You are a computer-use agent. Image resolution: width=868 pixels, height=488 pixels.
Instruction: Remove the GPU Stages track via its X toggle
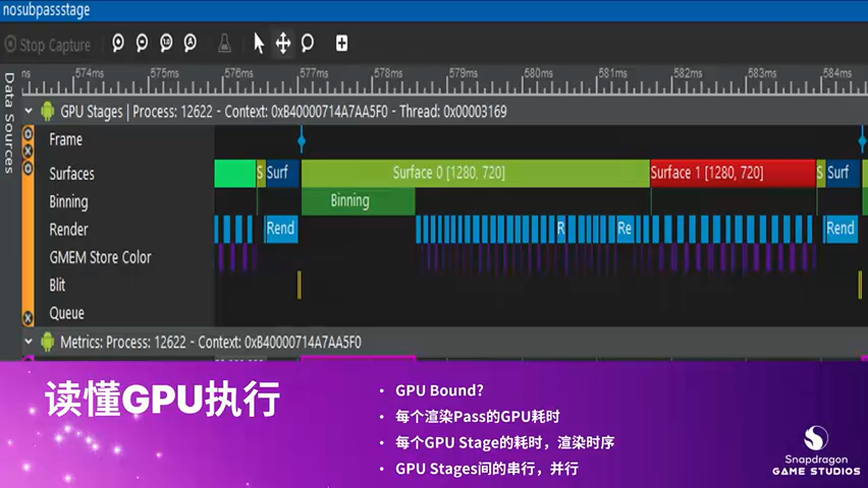27,150
